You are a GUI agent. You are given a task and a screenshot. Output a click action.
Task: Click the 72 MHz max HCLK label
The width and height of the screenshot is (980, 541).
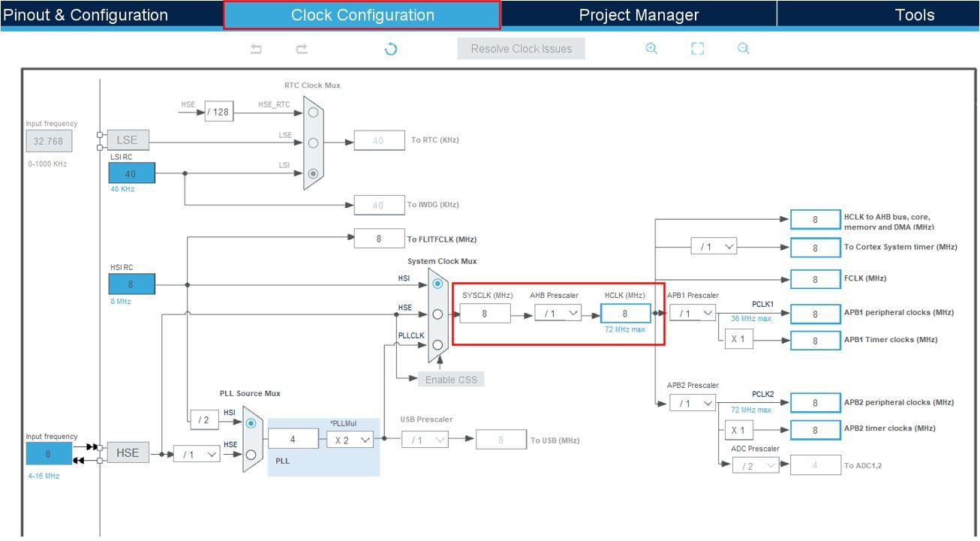[x=625, y=329]
